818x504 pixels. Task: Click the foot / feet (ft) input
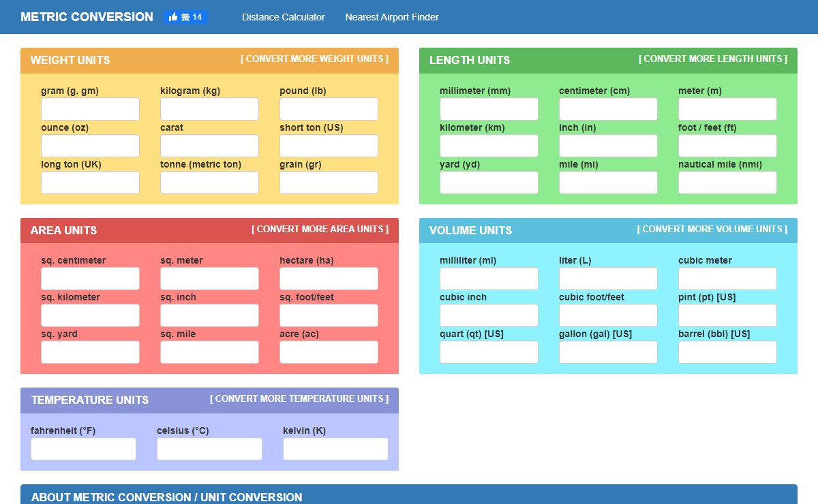point(727,146)
